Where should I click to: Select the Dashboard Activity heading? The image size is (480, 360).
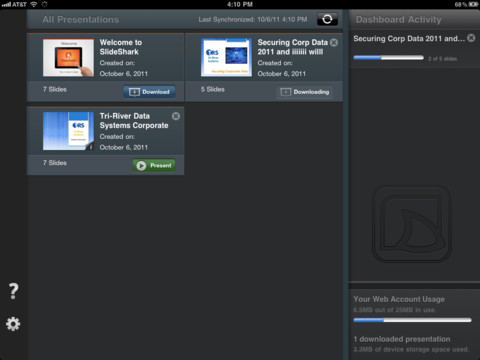[398, 20]
